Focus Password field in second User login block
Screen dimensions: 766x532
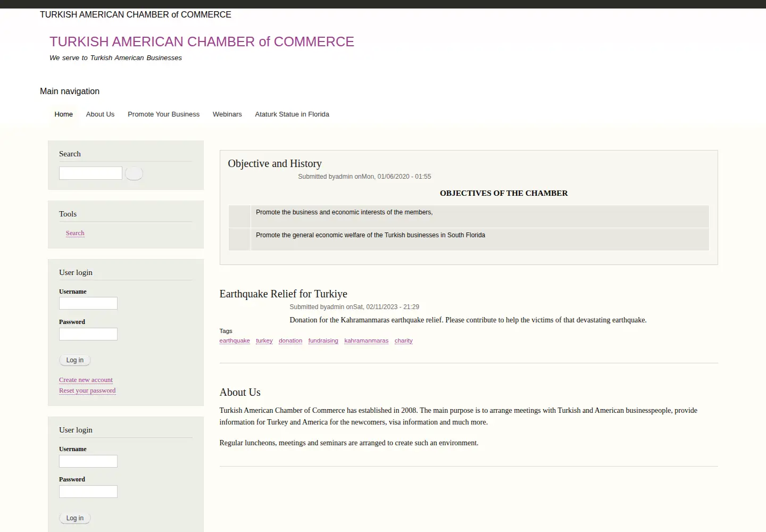pos(88,492)
